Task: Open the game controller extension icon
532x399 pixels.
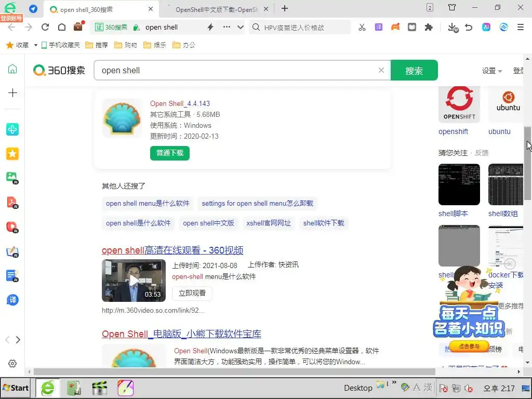Action: (x=395, y=27)
